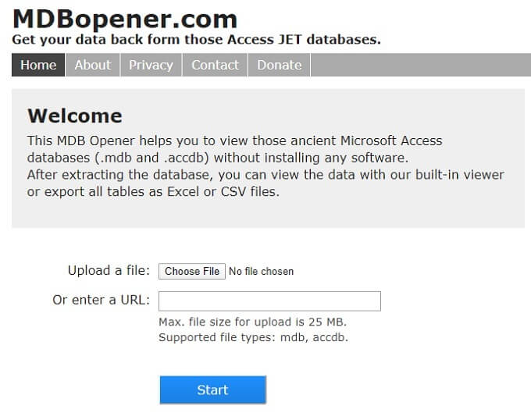
Task: Click the Welcome heading
Action: coord(75,116)
